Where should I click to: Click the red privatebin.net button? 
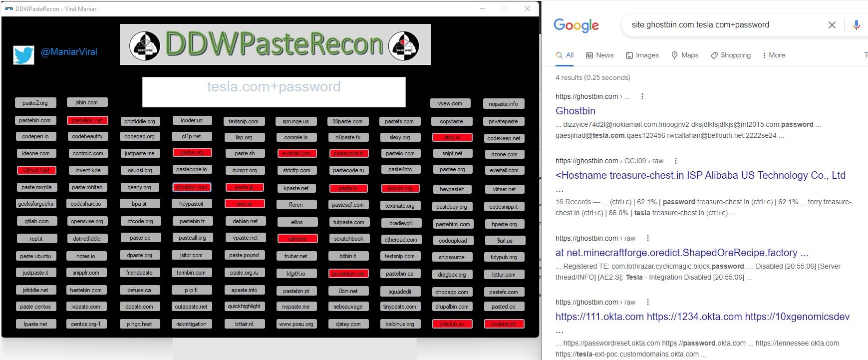click(x=348, y=274)
